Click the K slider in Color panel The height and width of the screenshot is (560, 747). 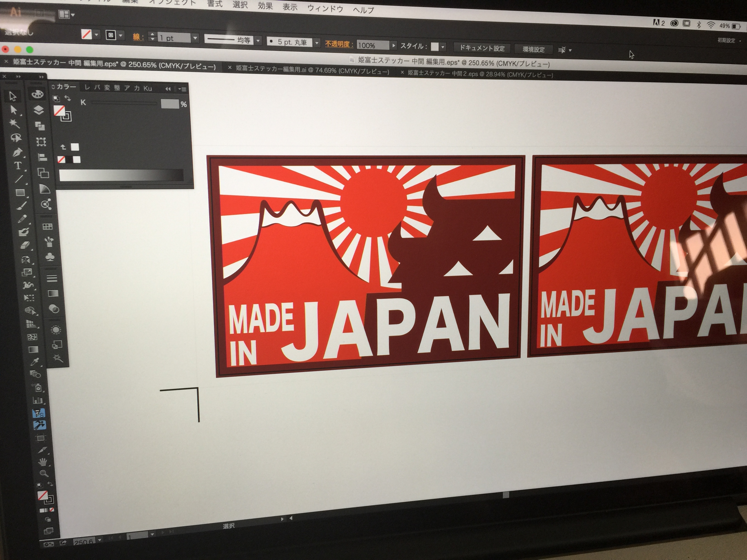point(124,103)
